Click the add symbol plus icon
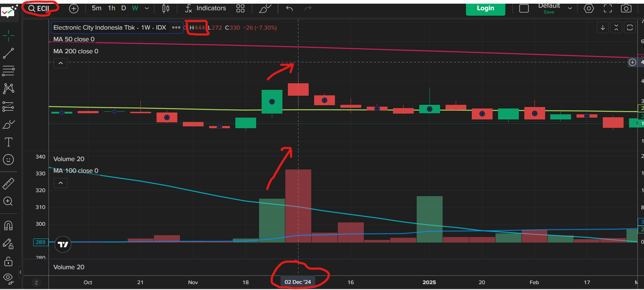644x290 pixels. [x=74, y=8]
